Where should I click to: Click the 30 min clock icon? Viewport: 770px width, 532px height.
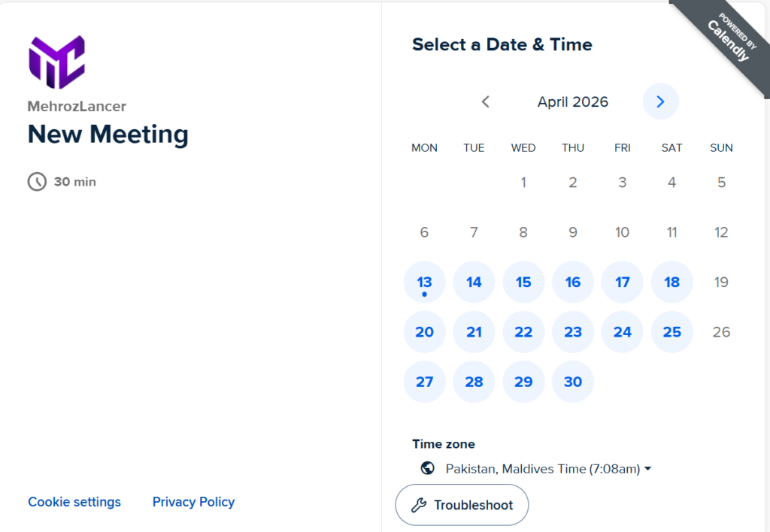37,181
